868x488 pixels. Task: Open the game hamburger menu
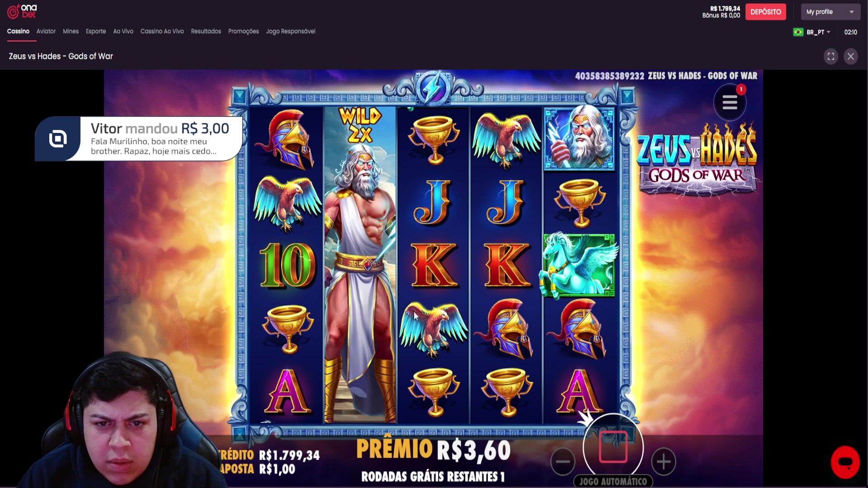[x=730, y=103]
